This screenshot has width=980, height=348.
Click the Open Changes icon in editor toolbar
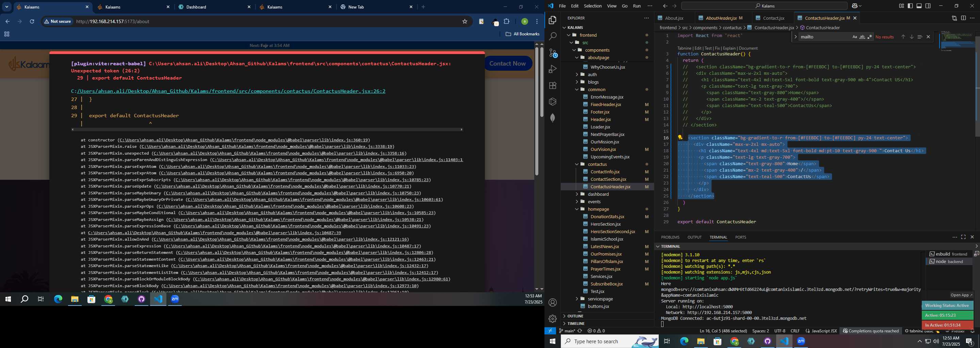point(954,18)
